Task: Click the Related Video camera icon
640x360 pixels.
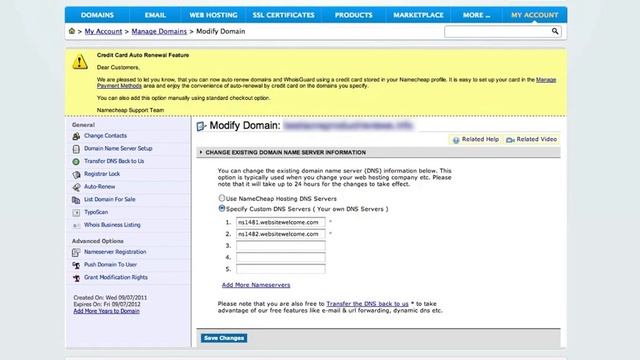Action: pyautogui.click(x=510, y=140)
